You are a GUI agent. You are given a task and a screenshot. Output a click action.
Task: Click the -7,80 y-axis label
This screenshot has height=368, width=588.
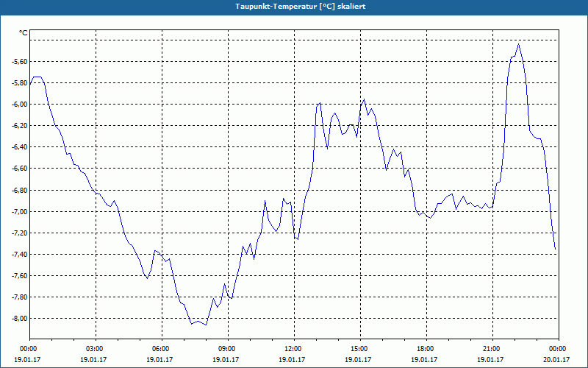click(21, 297)
